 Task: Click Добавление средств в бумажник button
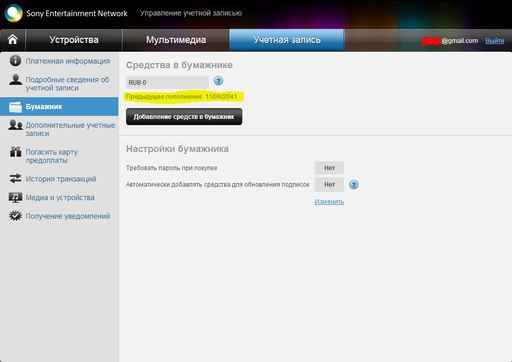pyautogui.click(x=184, y=117)
